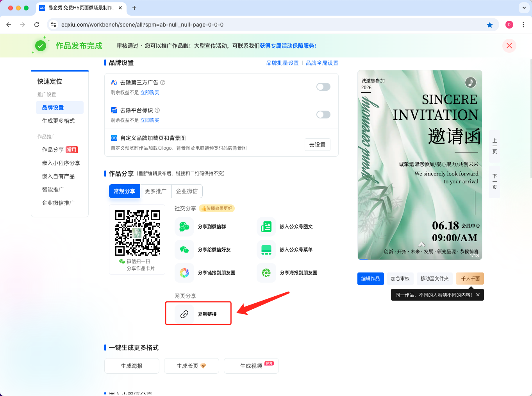Click embed in official account menu icon

[266, 250]
